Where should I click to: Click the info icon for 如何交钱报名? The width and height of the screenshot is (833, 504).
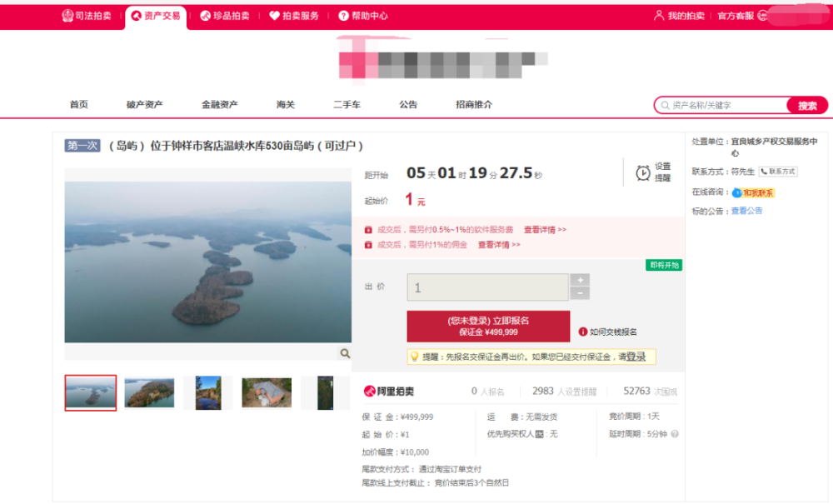pos(583,332)
